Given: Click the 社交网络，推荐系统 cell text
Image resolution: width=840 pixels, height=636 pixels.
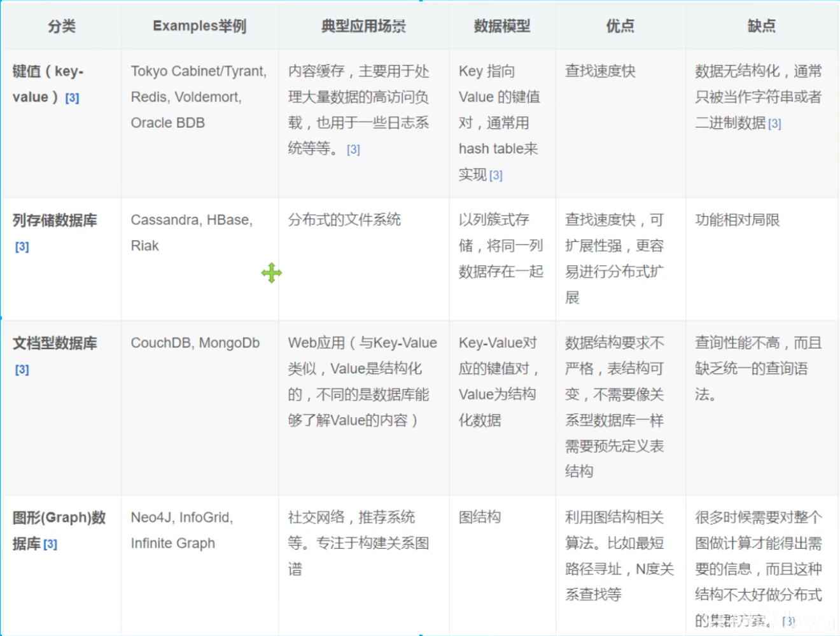Looking at the screenshot, I should [x=358, y=543].
